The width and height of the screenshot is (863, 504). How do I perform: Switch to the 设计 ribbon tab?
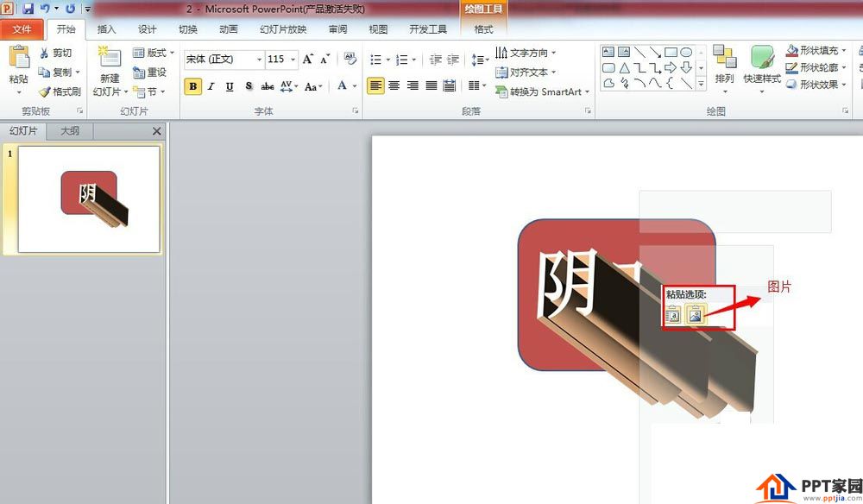(x=147, y=29)
